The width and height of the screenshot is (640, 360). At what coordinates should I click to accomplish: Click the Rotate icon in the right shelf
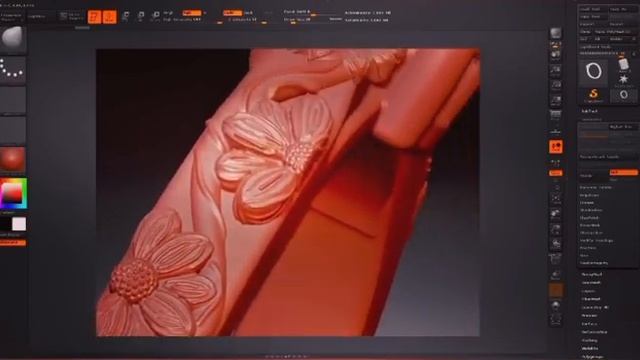point(556,244)
